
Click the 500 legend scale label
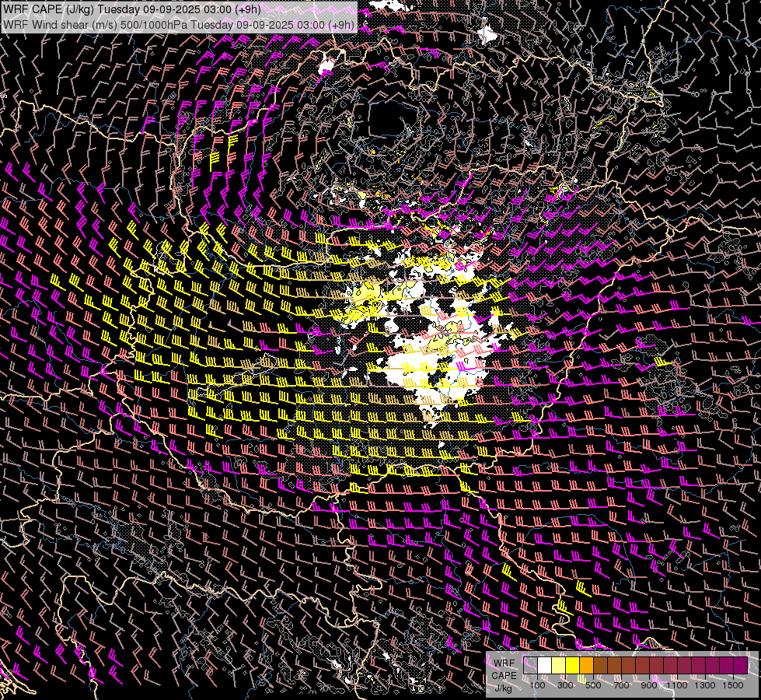[593, 685]
